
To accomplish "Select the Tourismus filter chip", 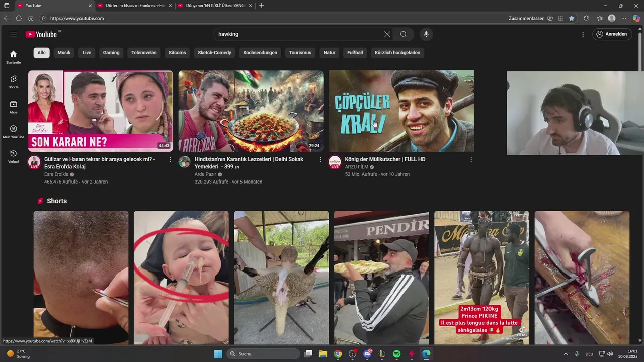I will (x=300, y=53).
